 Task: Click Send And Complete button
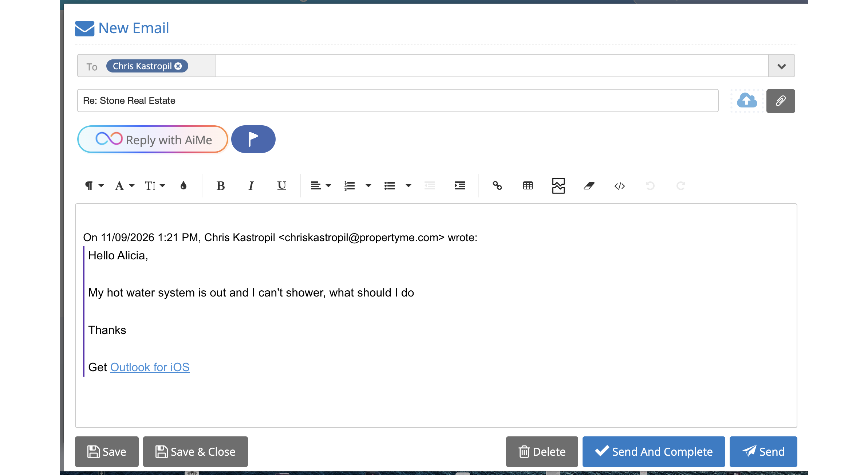(x=654, y=452)
